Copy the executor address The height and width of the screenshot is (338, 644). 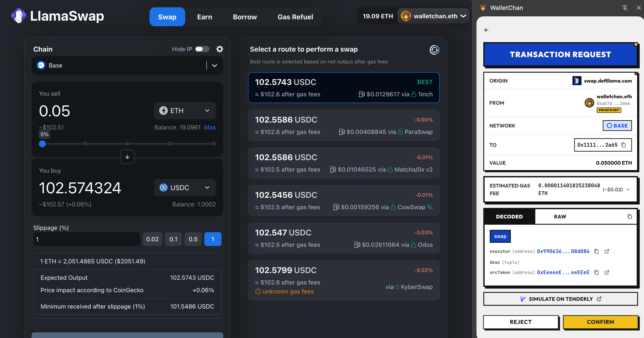[x=596, y=251]
